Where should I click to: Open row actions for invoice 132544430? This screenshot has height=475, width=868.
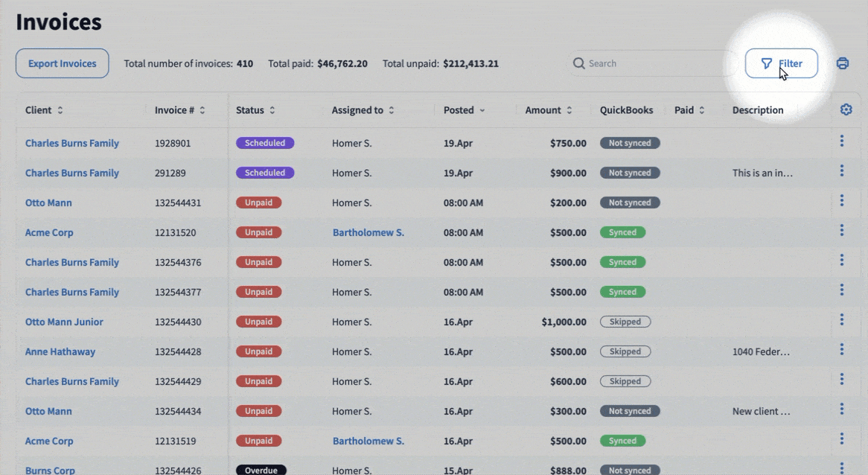click(x=842, y=319)
